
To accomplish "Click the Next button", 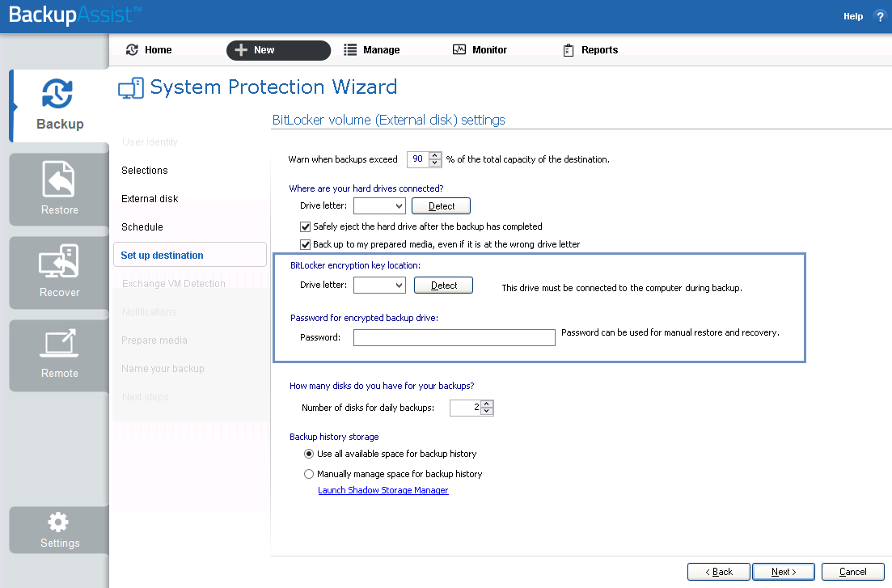I will (784, 572).
